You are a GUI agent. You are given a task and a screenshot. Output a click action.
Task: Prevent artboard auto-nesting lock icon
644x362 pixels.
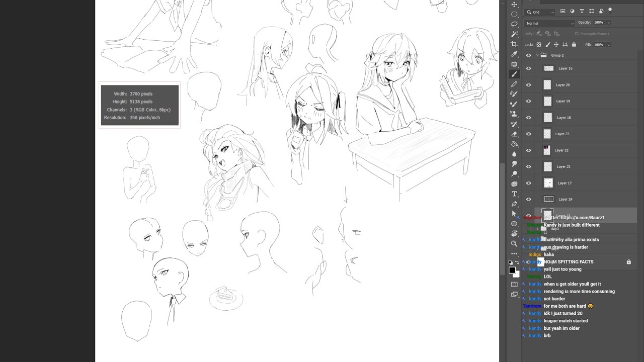pos(565,45)
